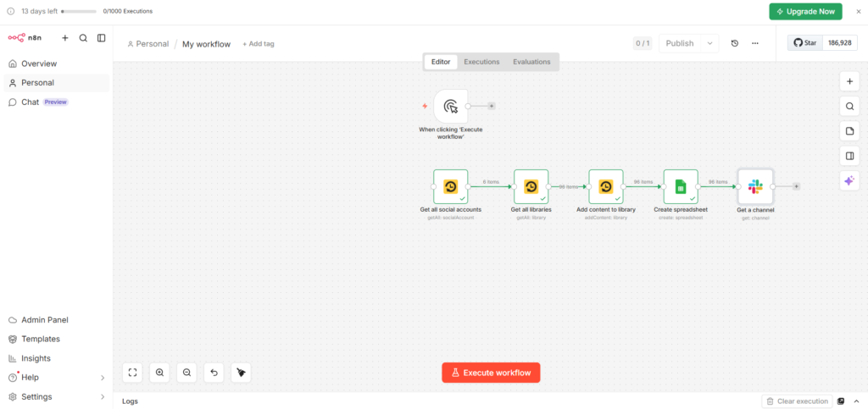Select the Slack Get a channel node
This screenshot has width=868, height=409.
click(x=755, y=187)
